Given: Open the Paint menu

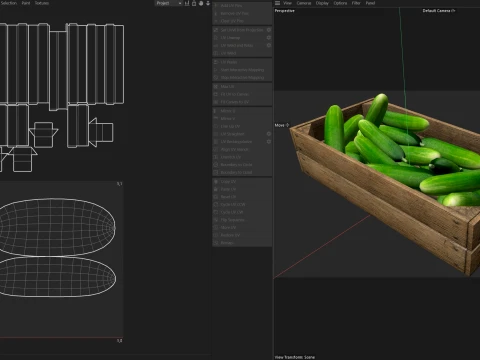Looking at the screenshot, I should point(26,3).
